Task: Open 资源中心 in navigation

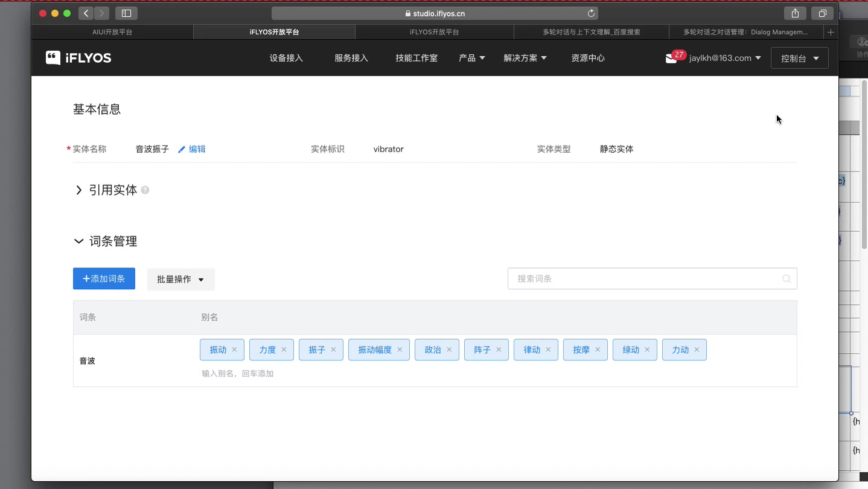Action: click(x=588, y=58)
